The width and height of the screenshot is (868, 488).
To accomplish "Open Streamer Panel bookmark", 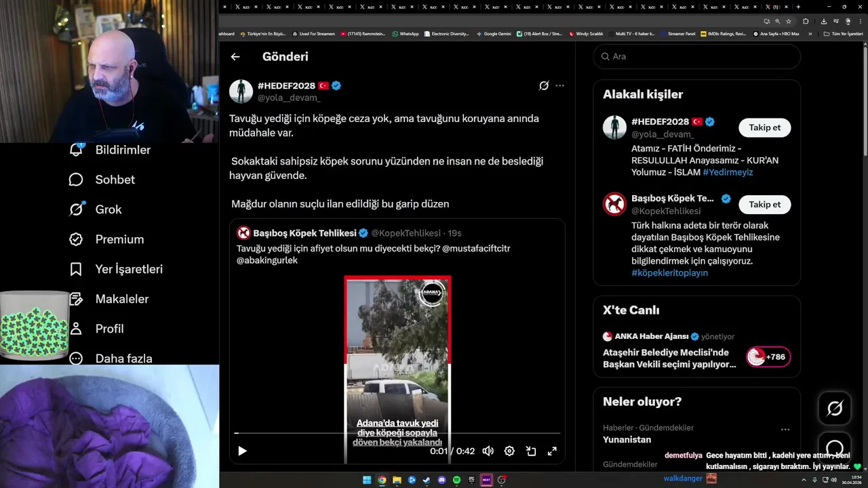I will [x=677, y=33].
